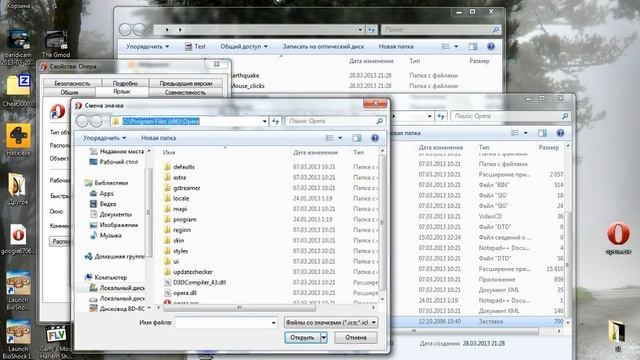
Task: Select Документы library in the navigation pane
Action: pos(111,215)
